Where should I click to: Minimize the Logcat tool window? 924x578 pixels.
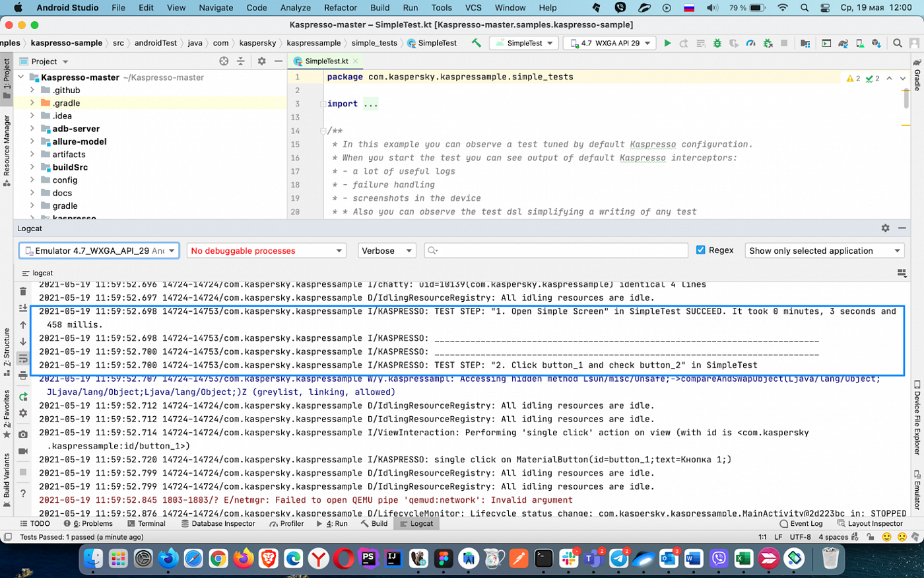pyautogui.click(x=902, y=228)
